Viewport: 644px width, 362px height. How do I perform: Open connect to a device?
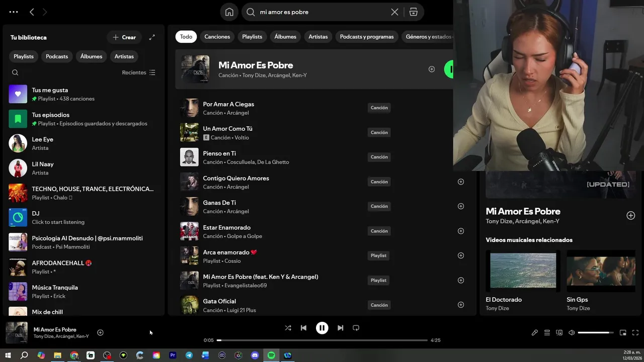[x=559, y=332]
